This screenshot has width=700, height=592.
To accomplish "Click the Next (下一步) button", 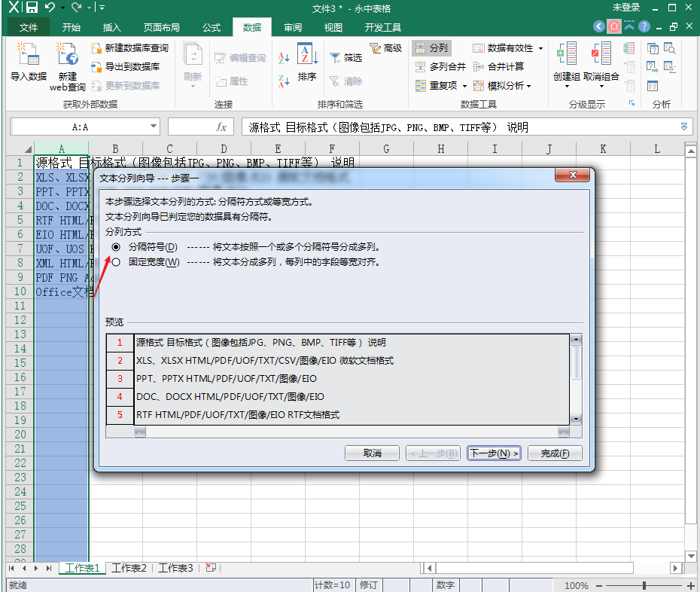I will tap(495, 453).
